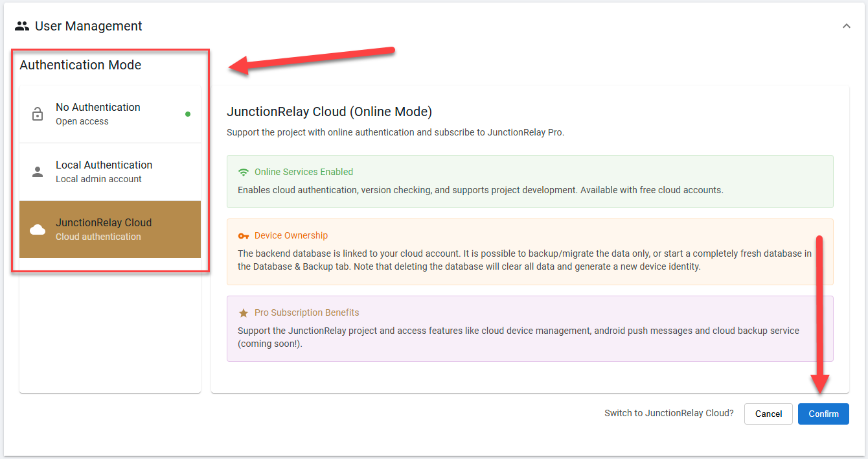Click the open lock icon for No Authentication
Viewport: 868px width, 459px height.
click(38, 114)
